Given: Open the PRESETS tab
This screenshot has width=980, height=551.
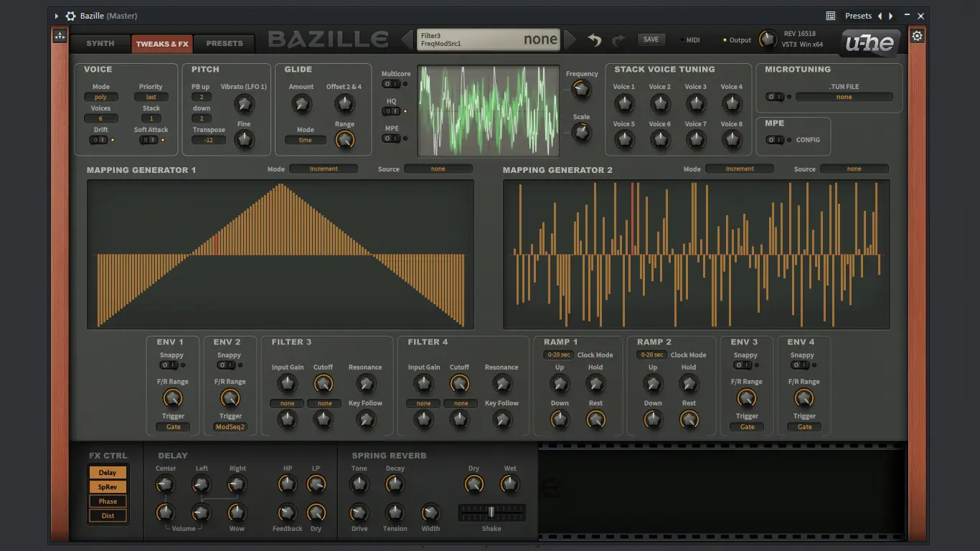Looking at the screenshot, I should (225, 43).
